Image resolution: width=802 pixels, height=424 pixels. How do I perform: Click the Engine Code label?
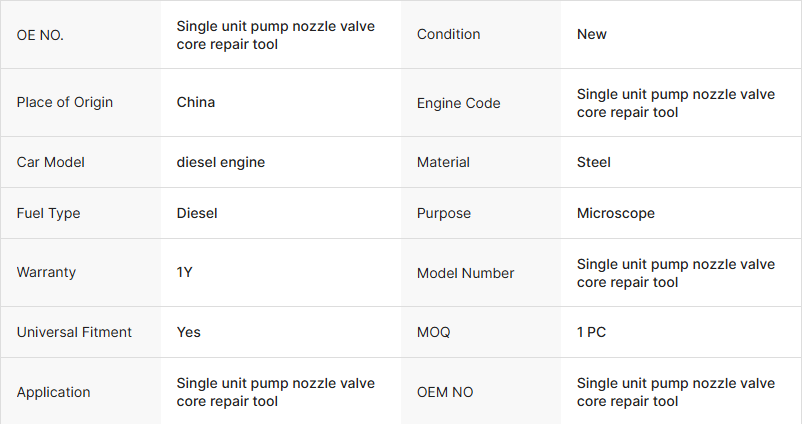point(458,103)
